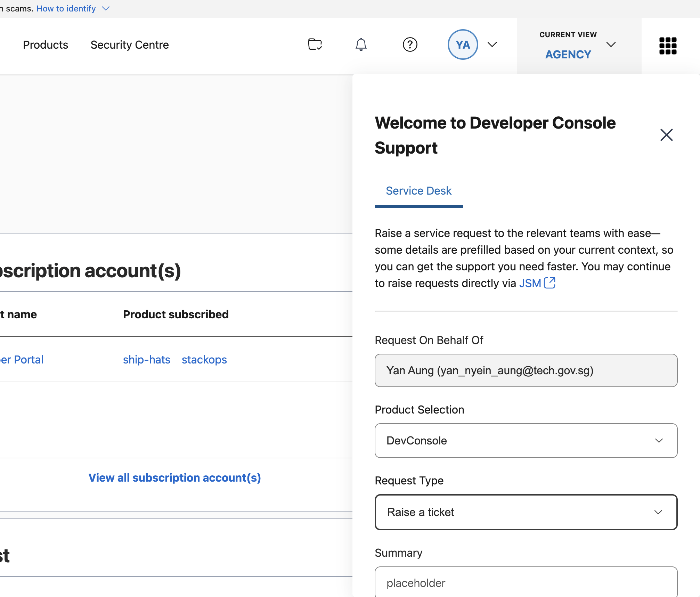Viewport: 700px width, 597px height.
Task: Click the Product subscribed column header
Action: pyautogui.click(x=176, y=314)
